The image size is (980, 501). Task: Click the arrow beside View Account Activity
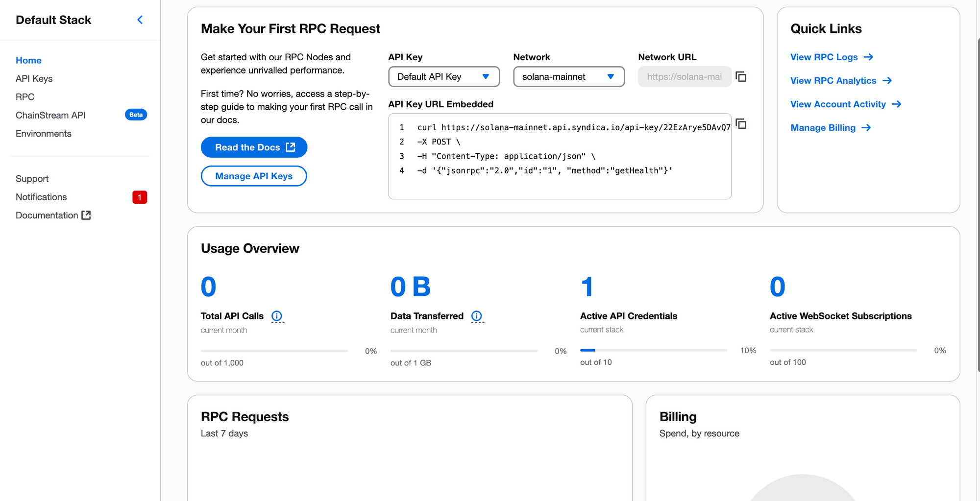[x=897, y=104]
